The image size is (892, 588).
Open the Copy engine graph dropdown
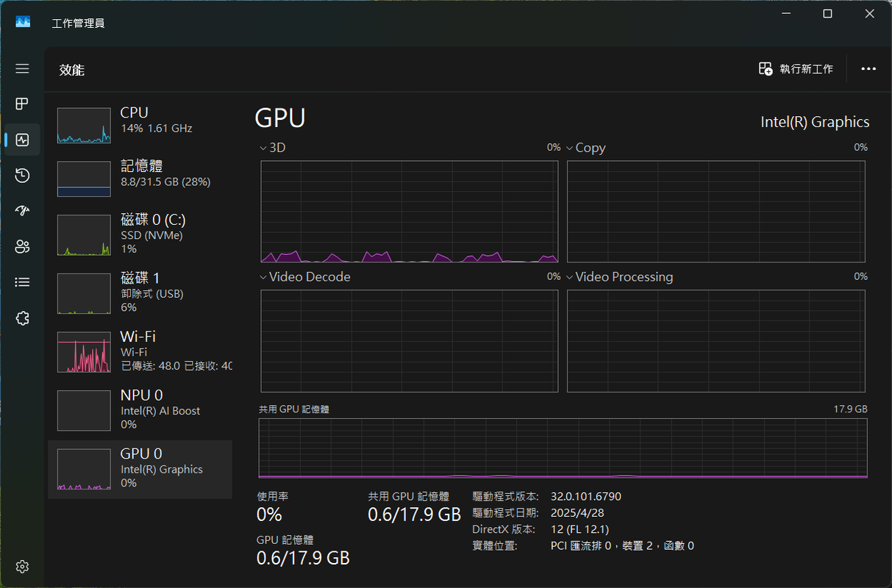tap(569, 148)
